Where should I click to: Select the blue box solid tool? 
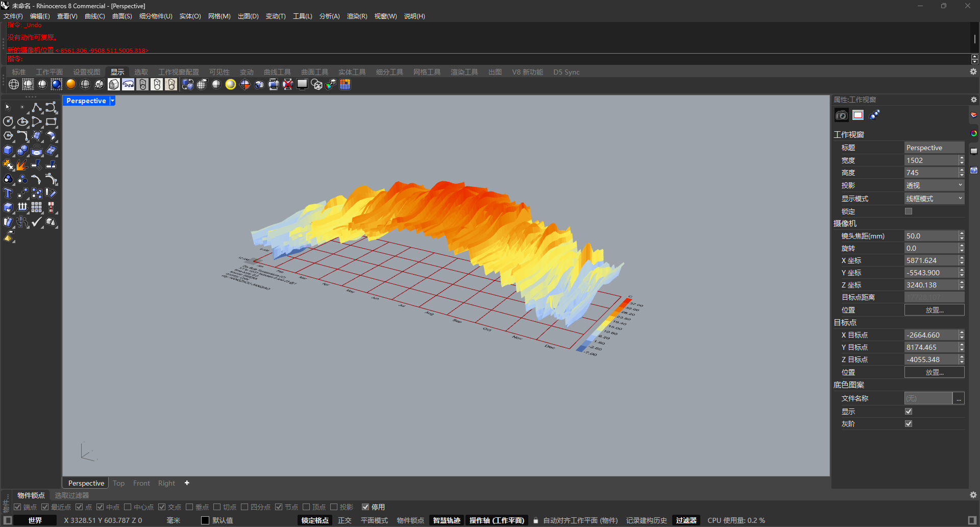pyautogui.click(x=8, y=150)
